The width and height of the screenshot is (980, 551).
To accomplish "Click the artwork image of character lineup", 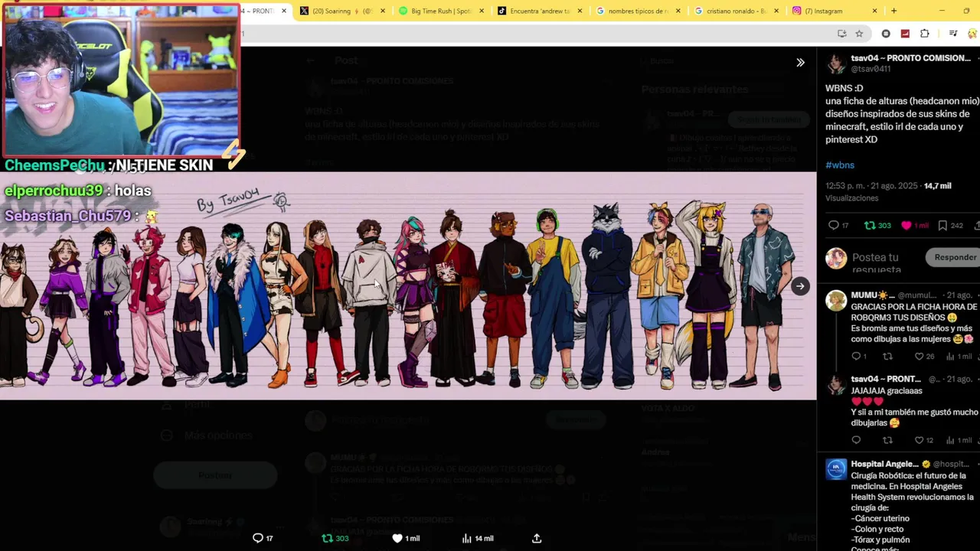I will (408, 285).
